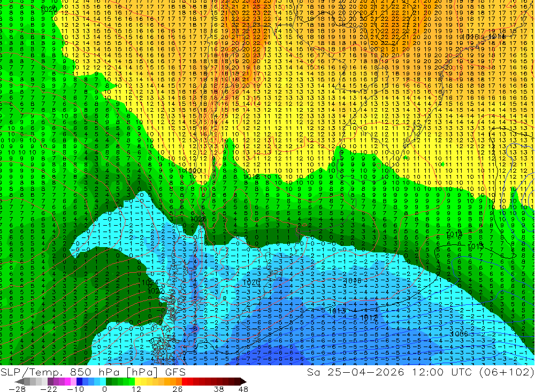This screenshot has height=392, width=535.
Task: Click the '1012' isobar label
Action: click(369, 318)
